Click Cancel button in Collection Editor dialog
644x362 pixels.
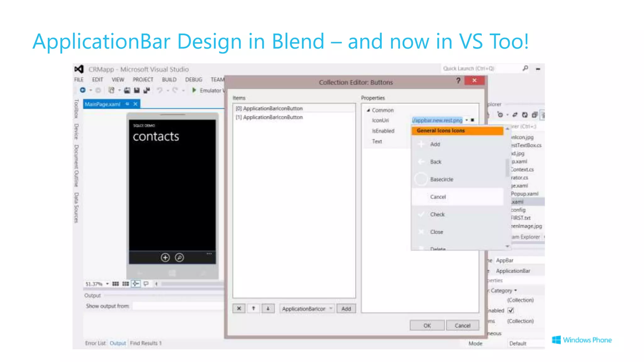click(463, 326)
